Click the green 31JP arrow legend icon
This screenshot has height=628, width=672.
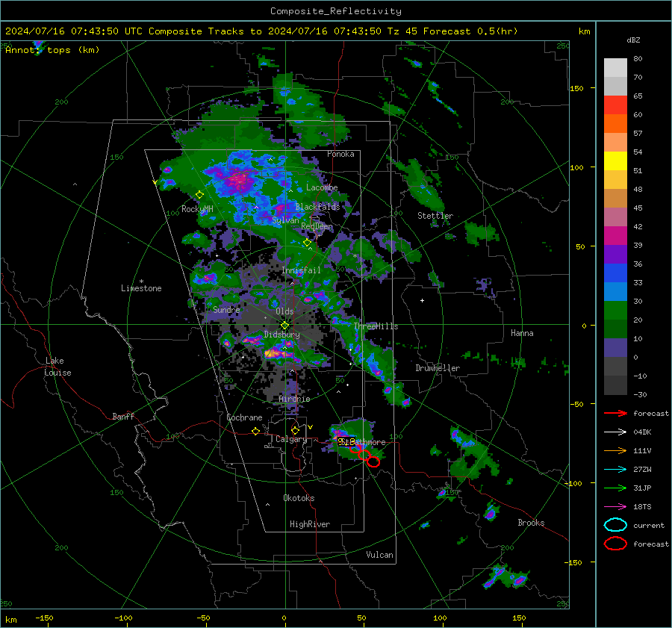click(615, 488)
